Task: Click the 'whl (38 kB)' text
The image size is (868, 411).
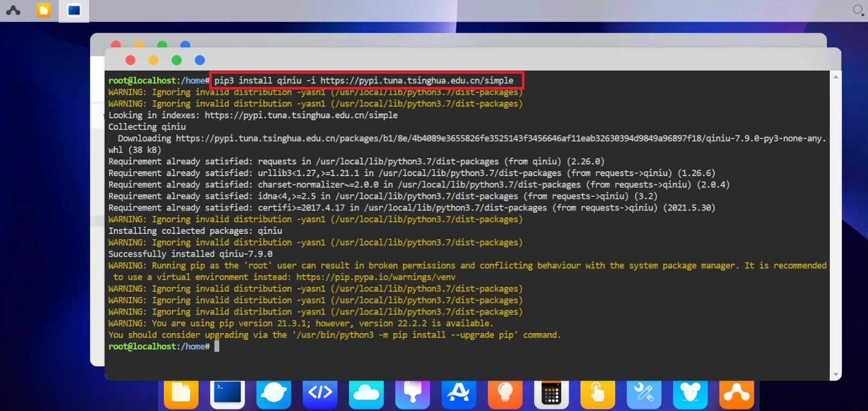Action: coord(135,150)
